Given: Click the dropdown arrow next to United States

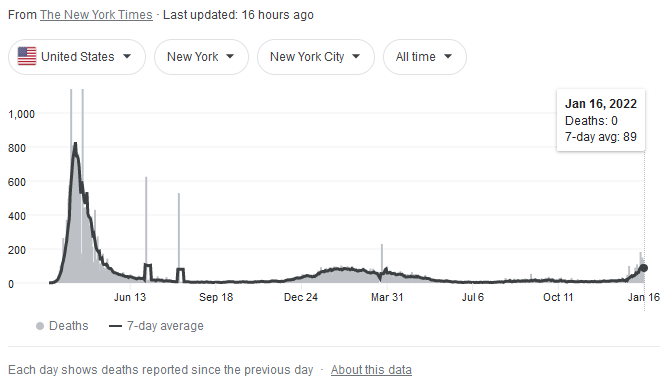Looking at the screenshot, I should pyautogui.click(x=127, y=56).
